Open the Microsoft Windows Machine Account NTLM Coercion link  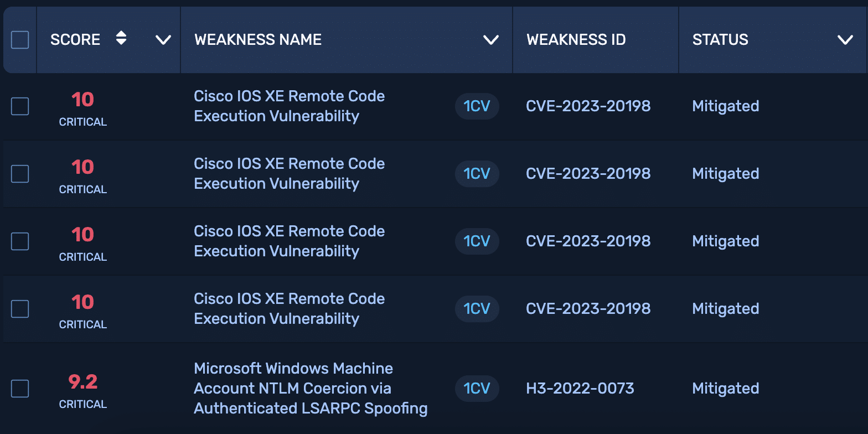point(310,389)
